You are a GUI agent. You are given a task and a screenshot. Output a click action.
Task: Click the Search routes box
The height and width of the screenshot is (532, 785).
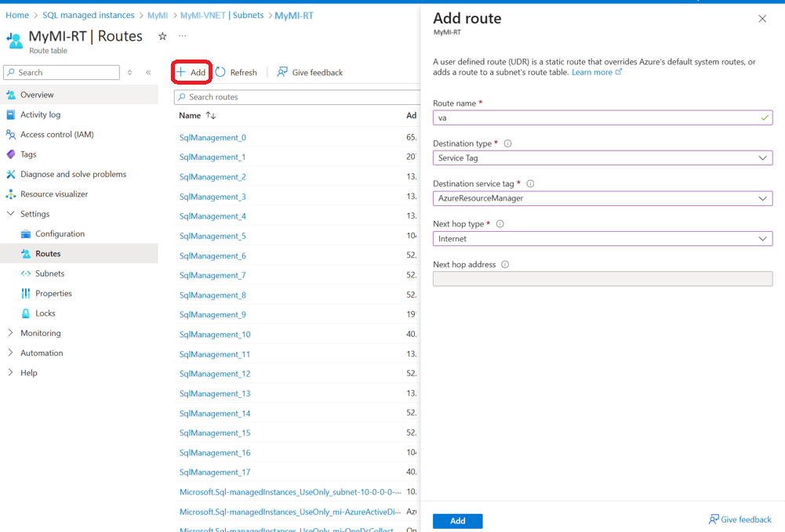298,97
